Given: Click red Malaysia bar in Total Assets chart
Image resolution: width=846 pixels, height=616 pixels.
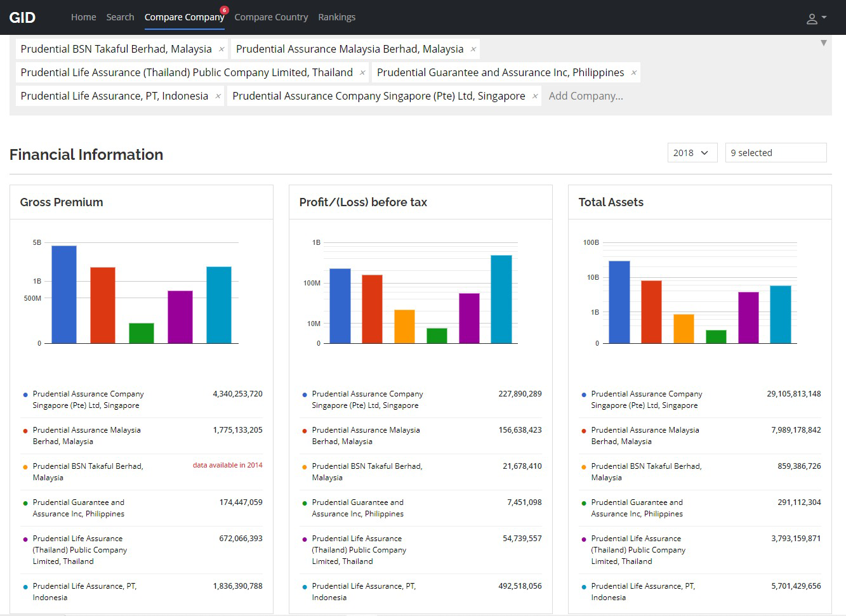Looking at the screenshot, I should [x=651, y=312].
